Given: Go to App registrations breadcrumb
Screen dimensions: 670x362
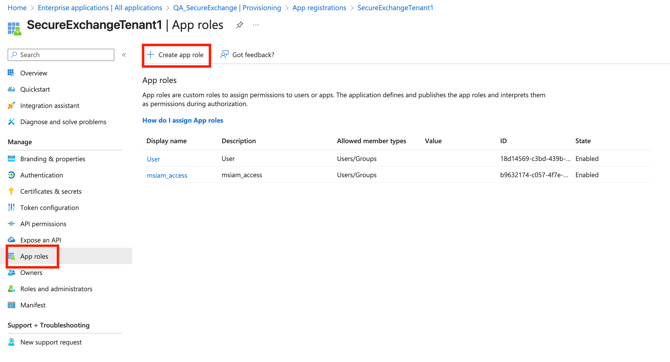Looking at the screenshot, I should click(319, 8).
